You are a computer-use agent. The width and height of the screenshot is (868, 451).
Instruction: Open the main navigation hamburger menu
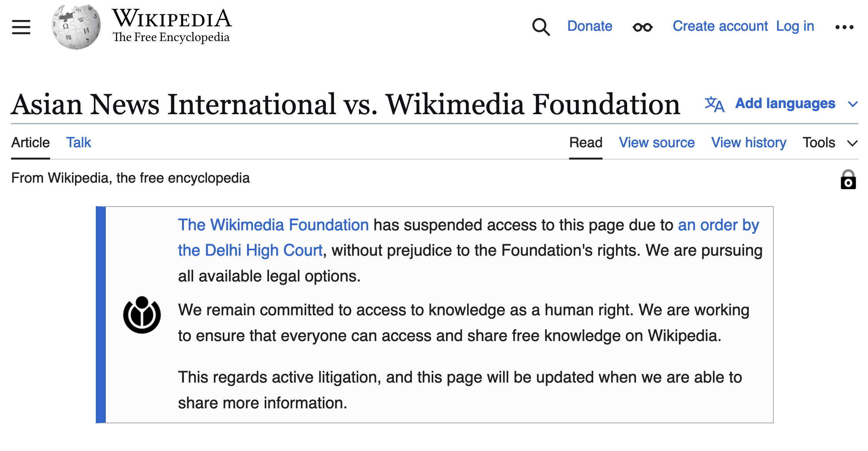pos(21,27)
